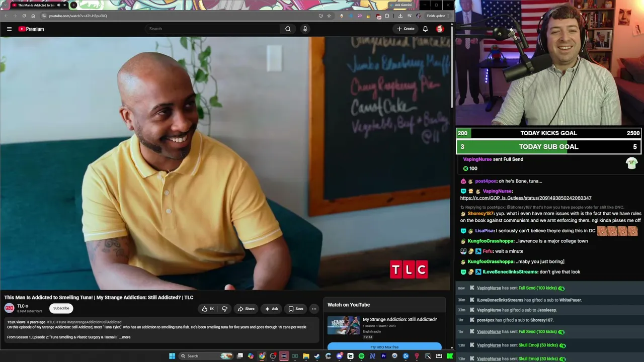This screenshot has width=644, height=362.
Task: Open Chrome extensions puzzle icon
Action: click(x=387, y=16)
